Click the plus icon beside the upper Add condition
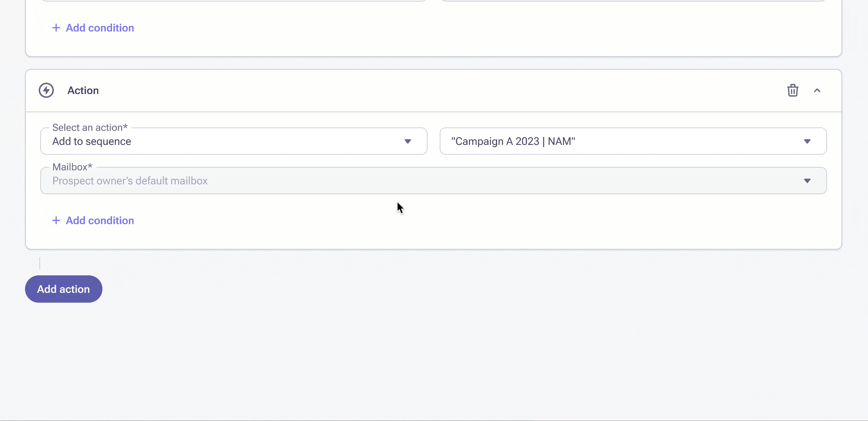This screenshot has width=868, height=421. coord(56,28)
